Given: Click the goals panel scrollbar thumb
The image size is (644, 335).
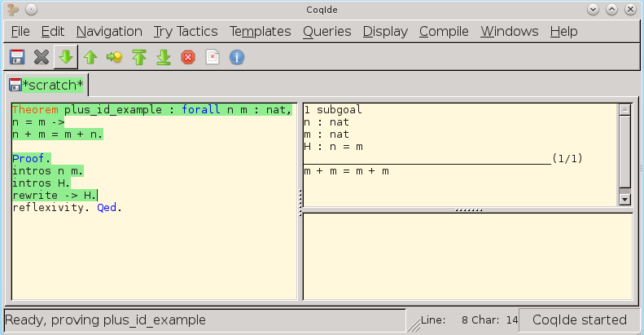Looking at the screenshot, I should click(x=624, y=151).
